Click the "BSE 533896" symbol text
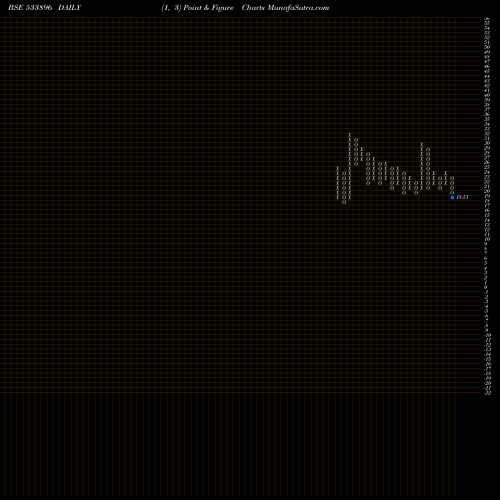The width and height of the screenshot is (500, 500). (x=30, y=8)
